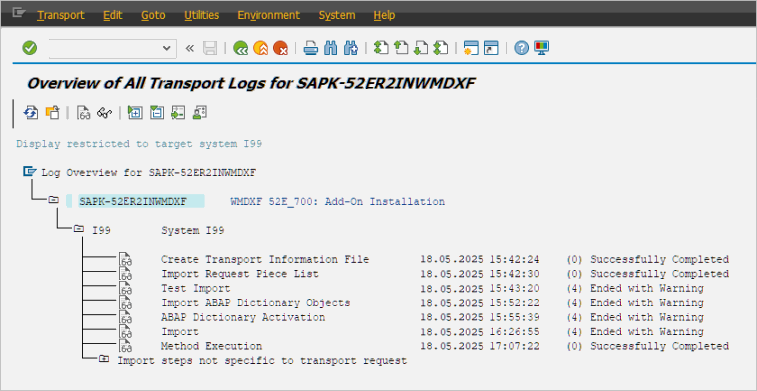Open log icon for the Import step
The image size is (757, 391).
(x=126, y=332)
